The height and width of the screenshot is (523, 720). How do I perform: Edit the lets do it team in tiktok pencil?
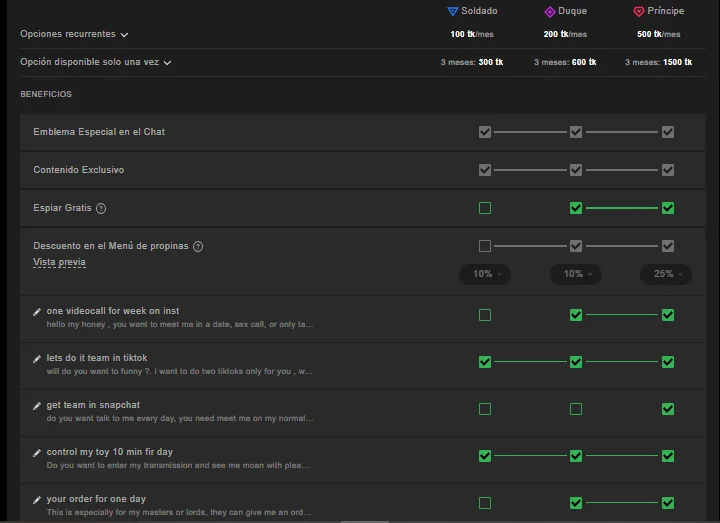[37, 359]
